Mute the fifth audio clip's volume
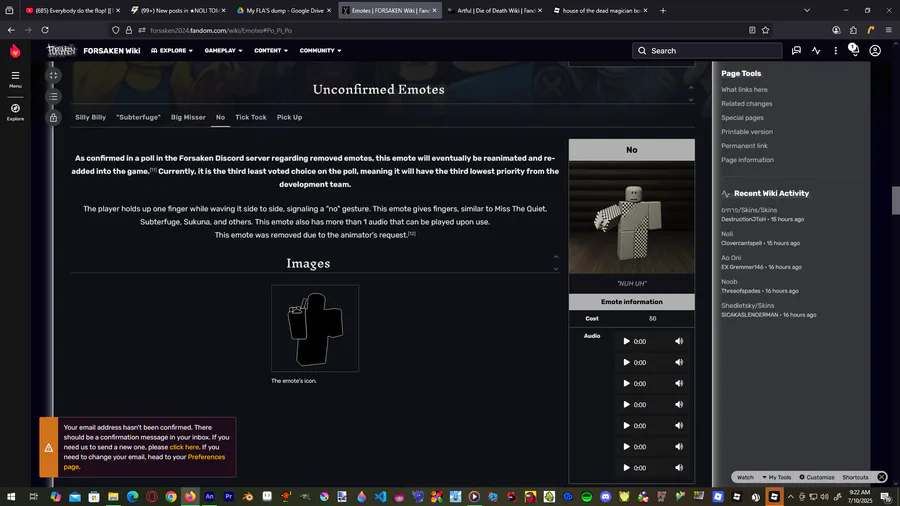The image size is (900, 506). coord(679,426)
